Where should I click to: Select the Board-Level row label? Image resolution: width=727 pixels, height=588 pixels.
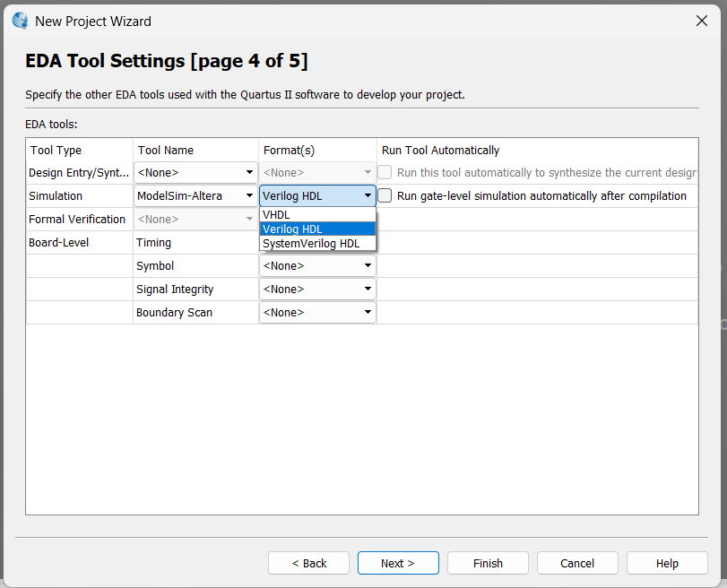58,243
